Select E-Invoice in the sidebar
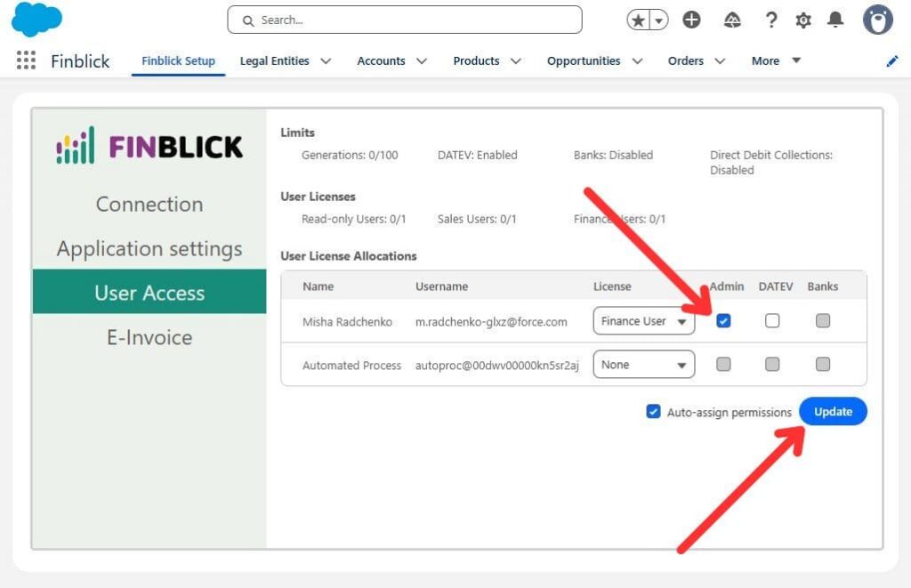 click(x=149, y=337)
